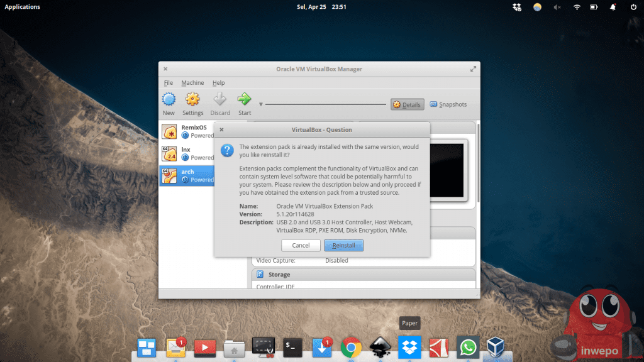Image resolution: width=644 pixels, height=362 pixels.
Task: Open the Applications menu in top panel
Action: (23, 7)
